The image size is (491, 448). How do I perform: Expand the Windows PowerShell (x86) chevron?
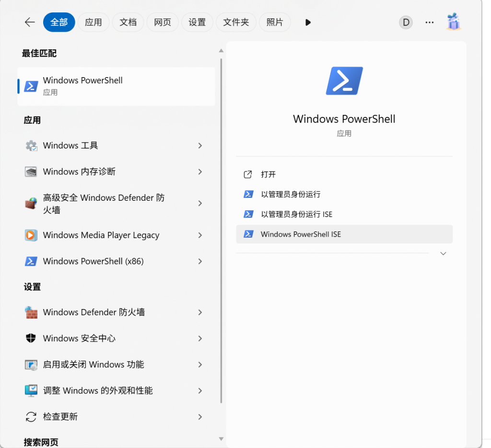point(200,262)
